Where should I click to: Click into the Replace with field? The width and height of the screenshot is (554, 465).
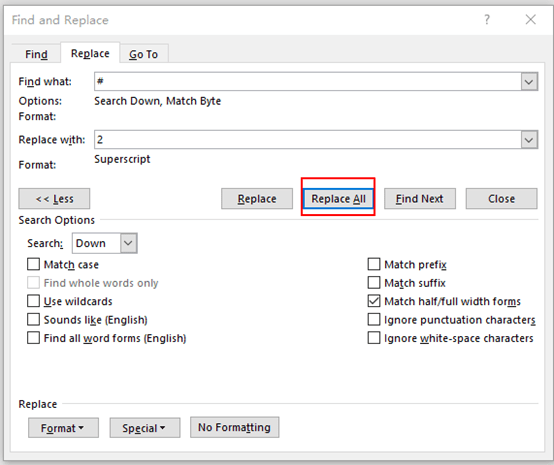pos(308,140)
